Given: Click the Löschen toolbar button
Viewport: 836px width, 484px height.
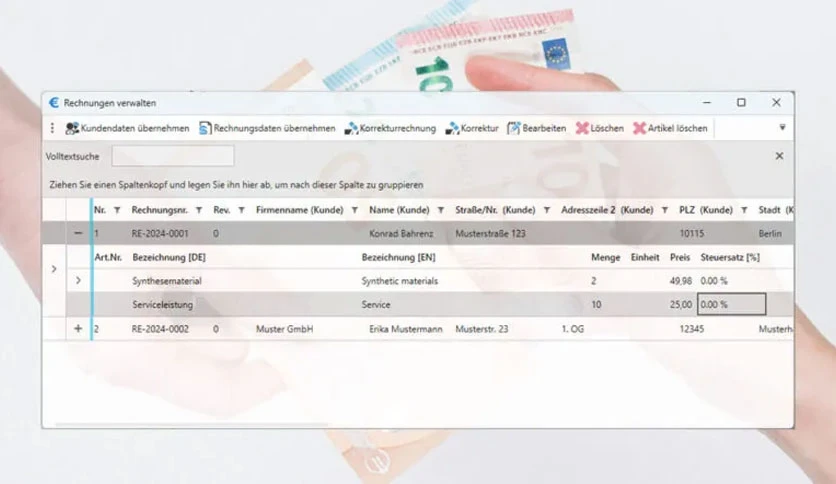Looking at the screenshot, I should coord(599,128).
